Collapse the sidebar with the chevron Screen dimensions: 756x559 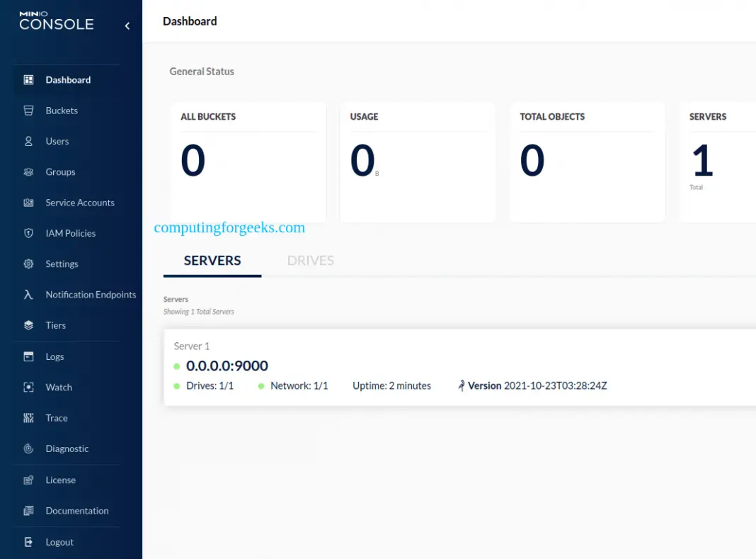pos(127,25)
